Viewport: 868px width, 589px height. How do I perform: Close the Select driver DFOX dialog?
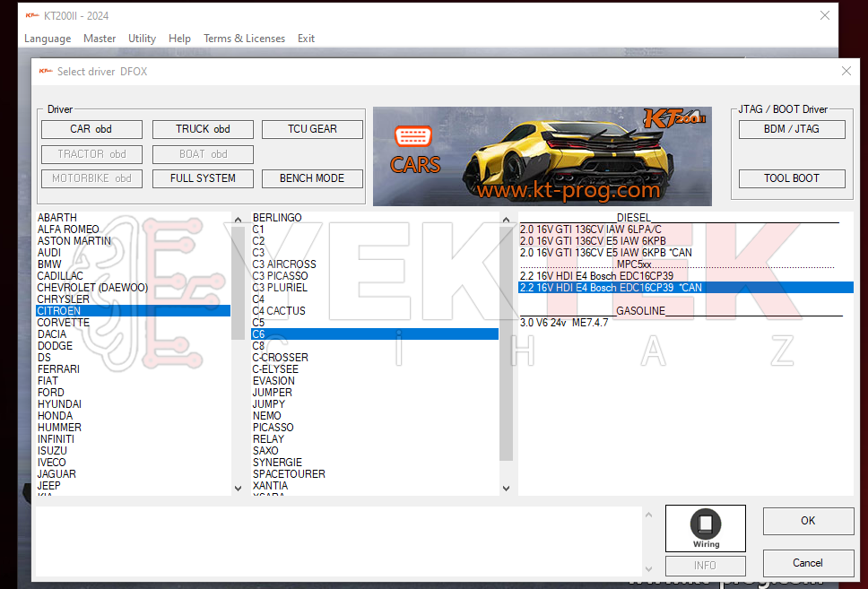coord(846,71)
